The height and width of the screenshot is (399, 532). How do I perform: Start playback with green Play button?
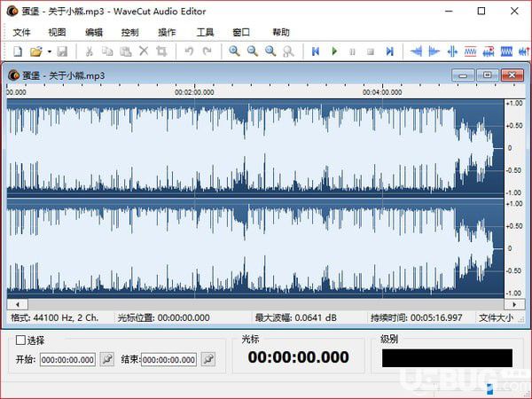[x=334, y=51]
